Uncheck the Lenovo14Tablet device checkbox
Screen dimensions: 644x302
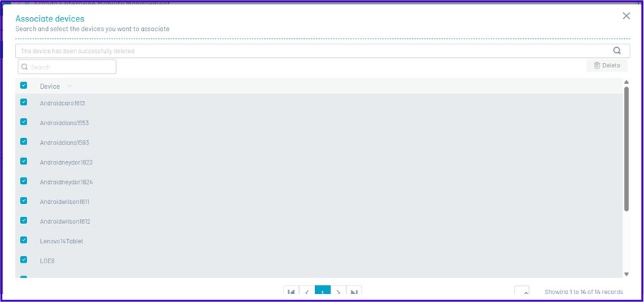tap(24, 240)
